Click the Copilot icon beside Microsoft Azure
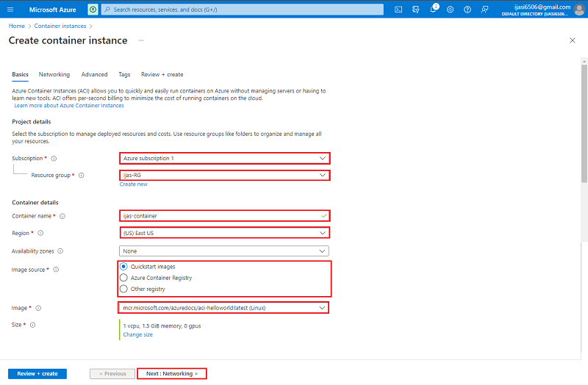 [x=93, y=10]
